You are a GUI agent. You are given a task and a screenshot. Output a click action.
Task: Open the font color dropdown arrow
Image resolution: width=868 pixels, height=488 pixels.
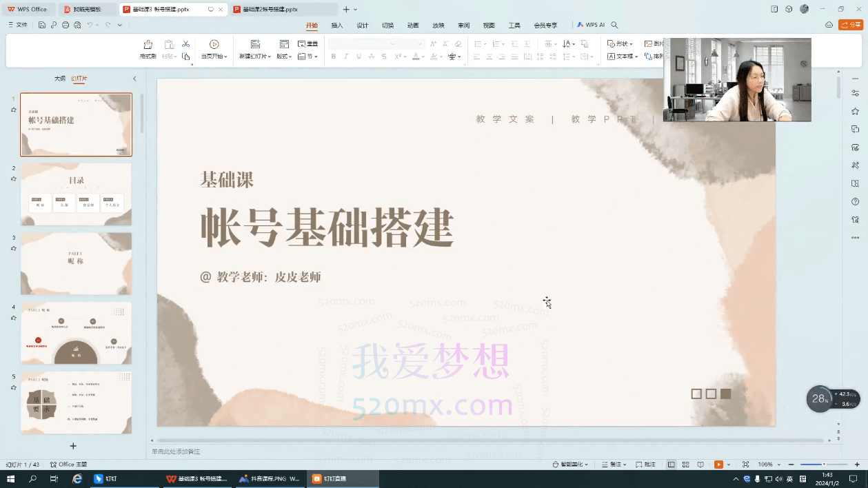point(424,57)
